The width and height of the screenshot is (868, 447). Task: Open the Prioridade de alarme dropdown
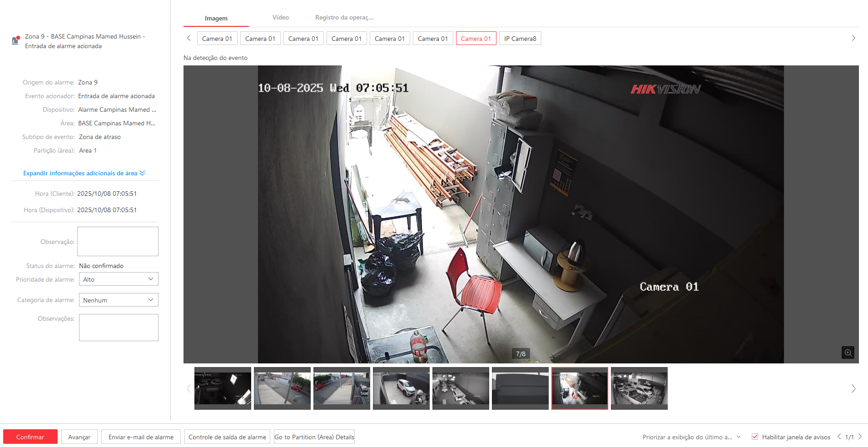119,279
